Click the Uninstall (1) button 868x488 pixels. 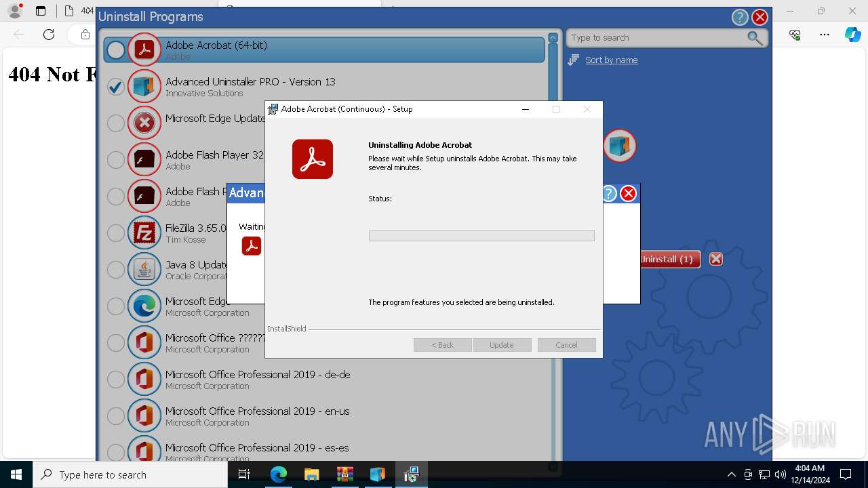click(670, 259)
